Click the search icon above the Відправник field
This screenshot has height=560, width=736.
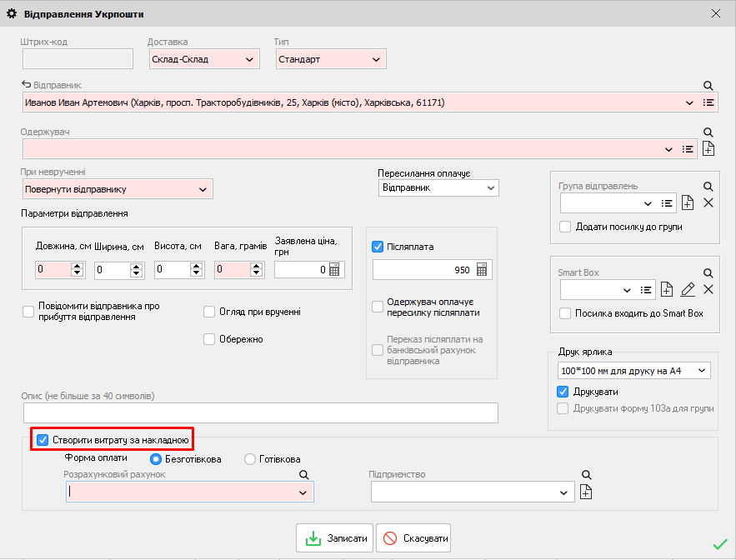tap(708, 85)
